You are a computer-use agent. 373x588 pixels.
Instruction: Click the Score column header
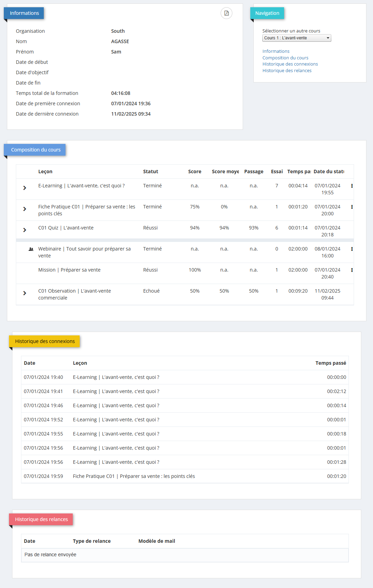pos(194,172)
